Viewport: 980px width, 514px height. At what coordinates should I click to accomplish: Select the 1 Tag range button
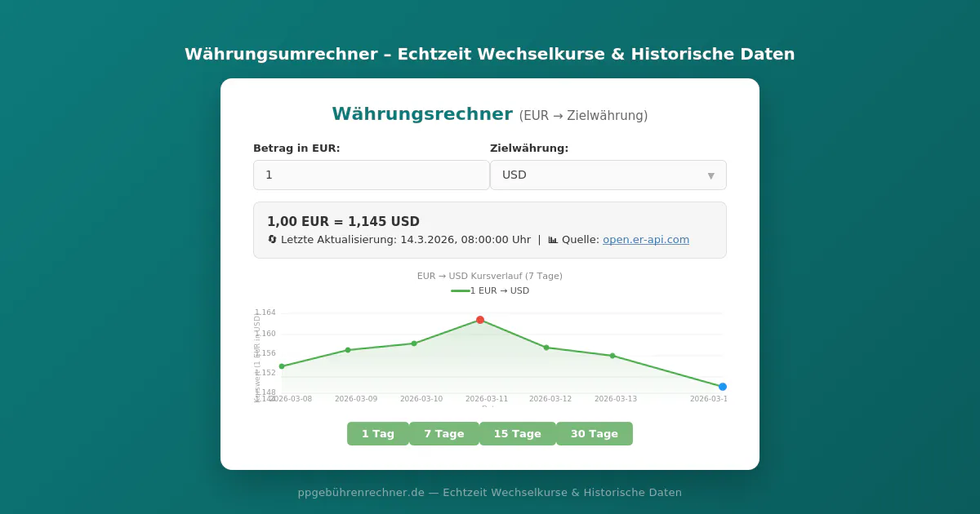click(378, 434)
